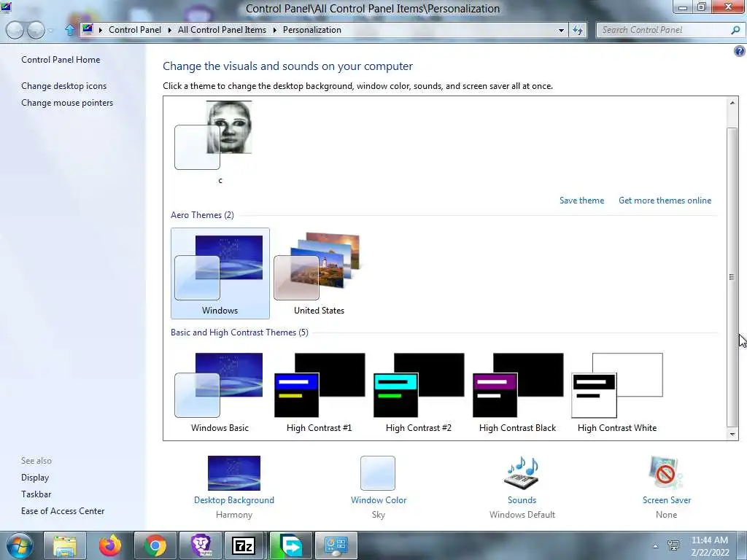
Task: Open the Sounds keyboard icon
Action: pos(521,473)
